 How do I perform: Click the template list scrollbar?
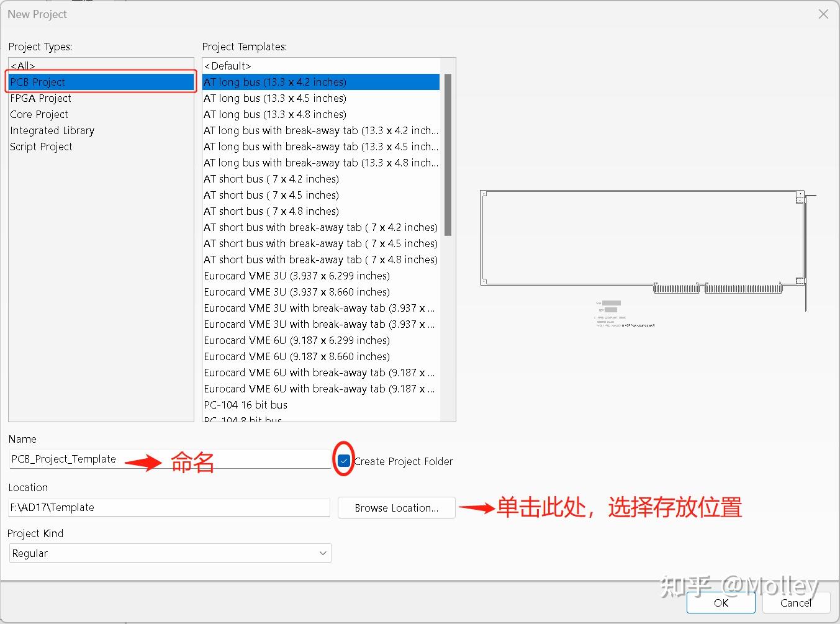pos(447,155)
